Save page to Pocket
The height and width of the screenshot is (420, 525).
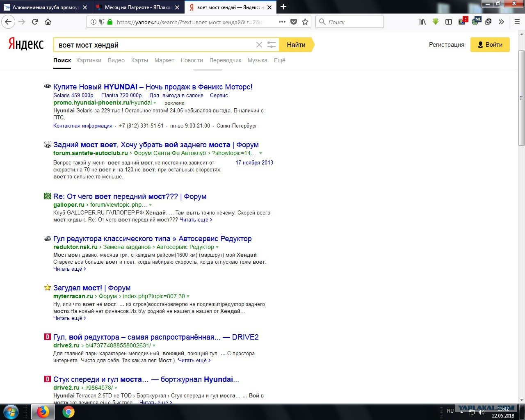click(294, 22)
